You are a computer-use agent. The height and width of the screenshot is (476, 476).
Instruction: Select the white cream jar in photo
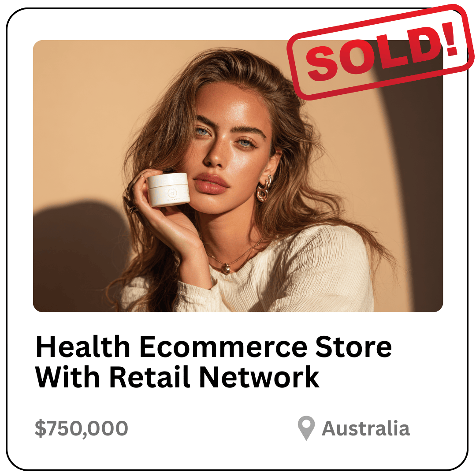168,189
